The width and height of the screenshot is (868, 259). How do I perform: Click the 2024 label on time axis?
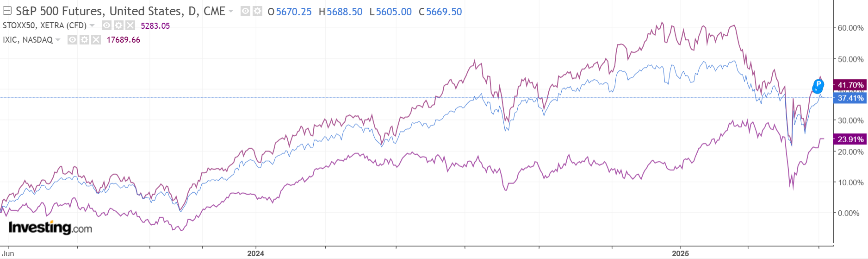tap(255, 253)
